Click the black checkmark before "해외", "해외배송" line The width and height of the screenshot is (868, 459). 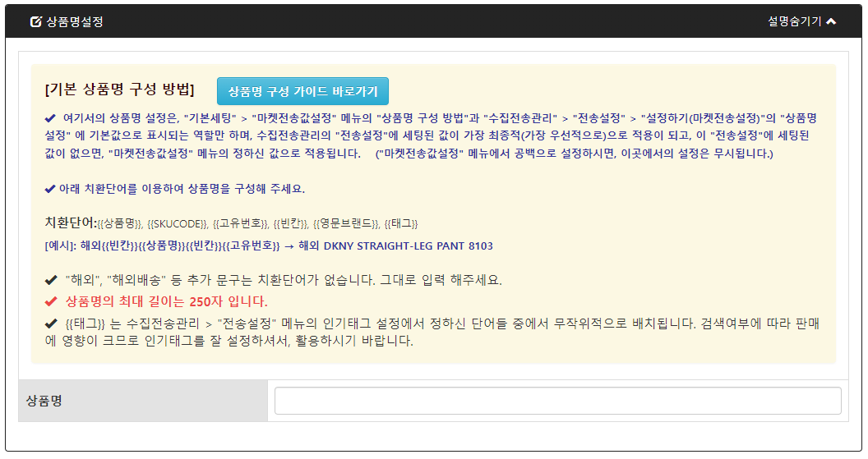pos(51,280)
